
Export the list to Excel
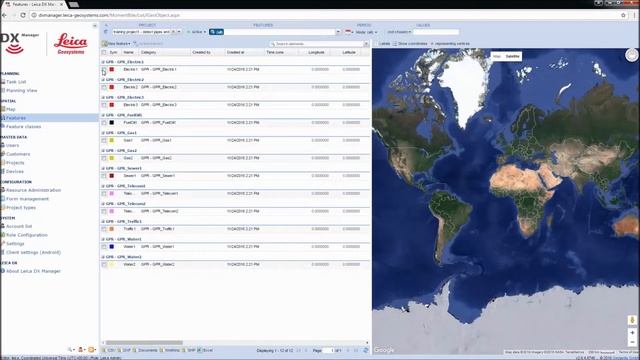pos(205,350)
